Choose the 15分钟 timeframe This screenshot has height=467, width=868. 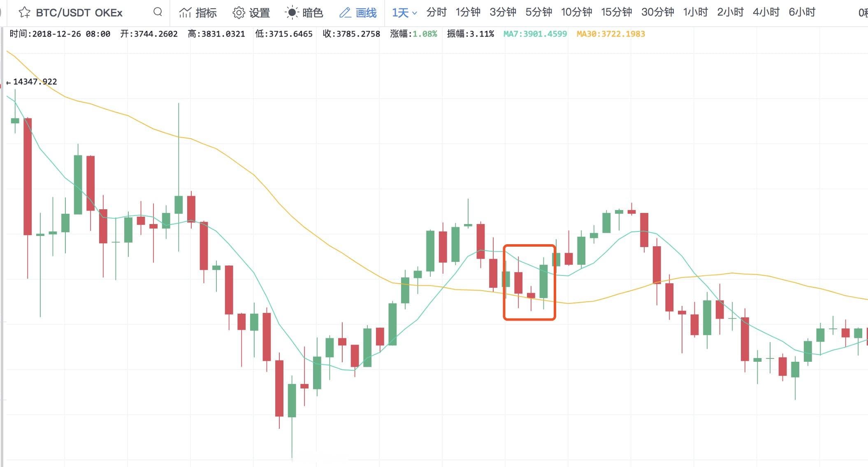pos(616,12)
